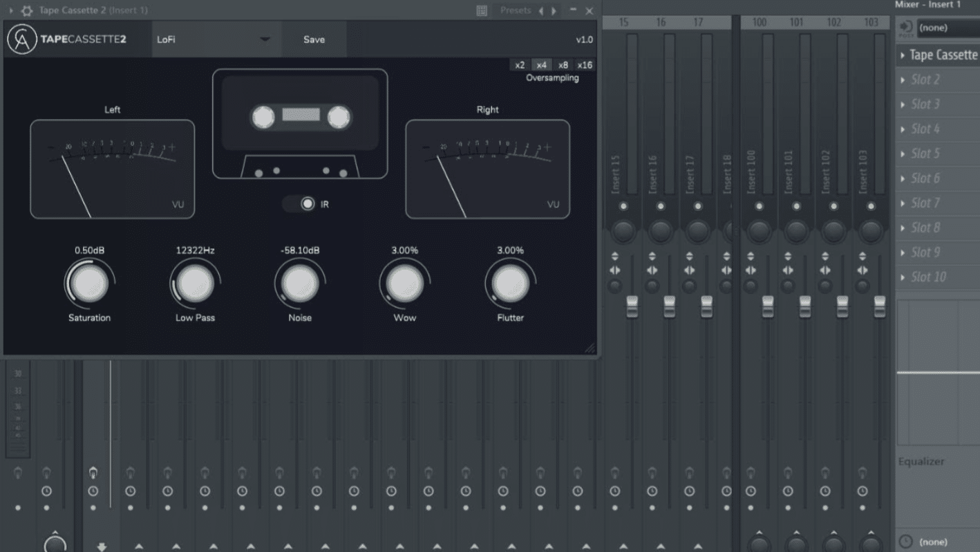Toggle mute LED on Insert 15

pos(623,206)
